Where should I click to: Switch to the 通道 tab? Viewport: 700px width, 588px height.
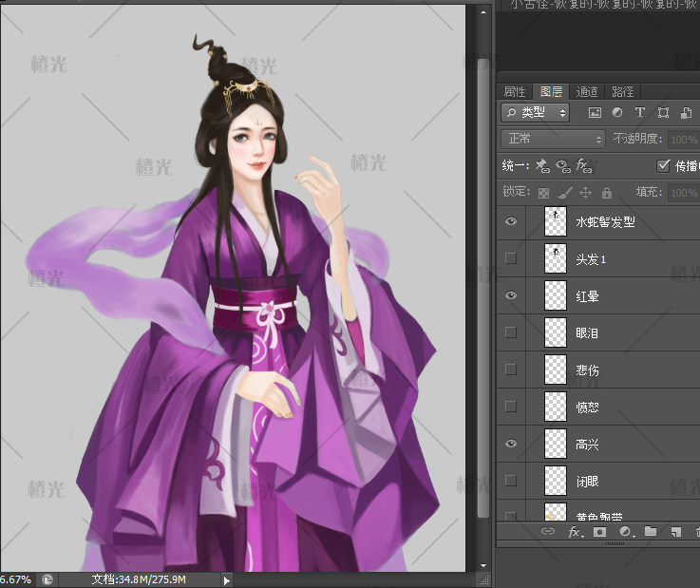(587, 92)
